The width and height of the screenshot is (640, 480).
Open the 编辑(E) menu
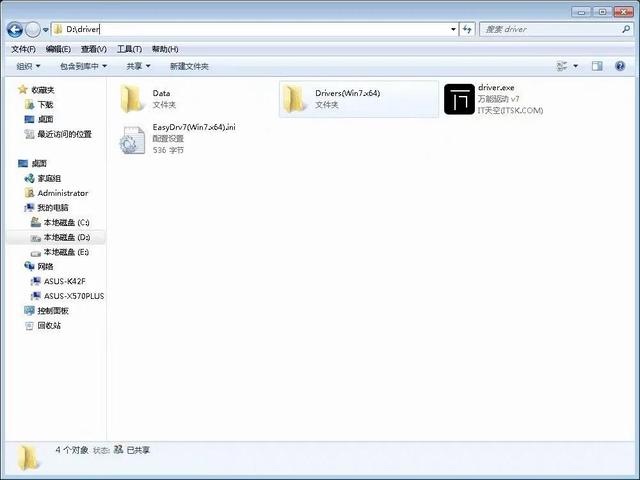58,49
